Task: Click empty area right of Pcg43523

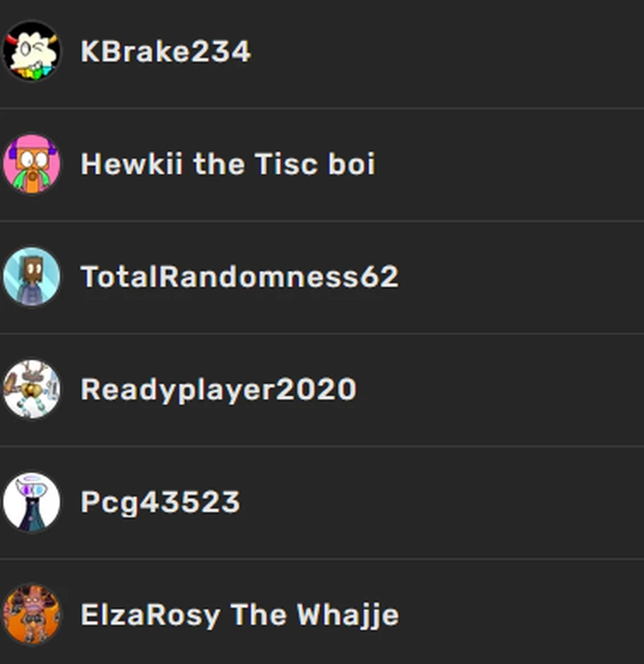Action: click(x=443, y=502)
